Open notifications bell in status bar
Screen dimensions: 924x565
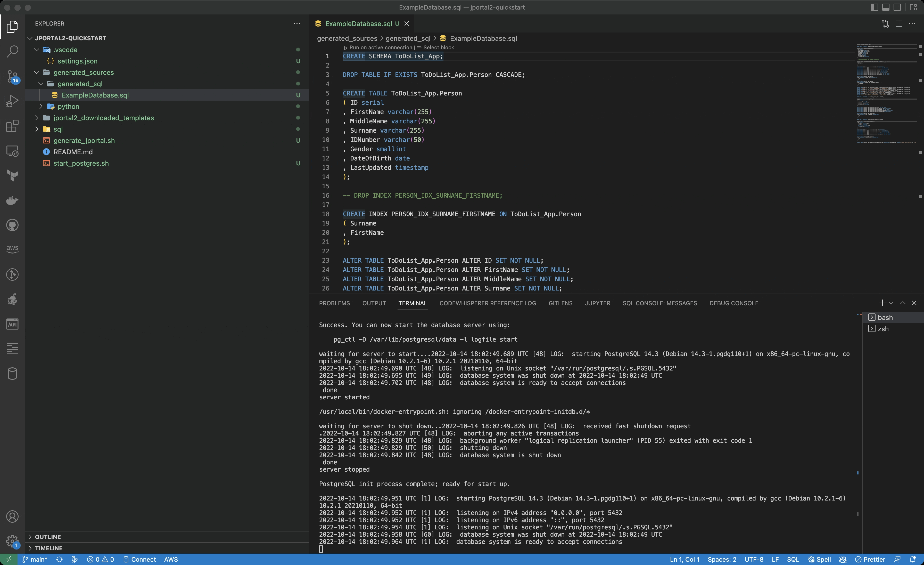click(913, 559)
